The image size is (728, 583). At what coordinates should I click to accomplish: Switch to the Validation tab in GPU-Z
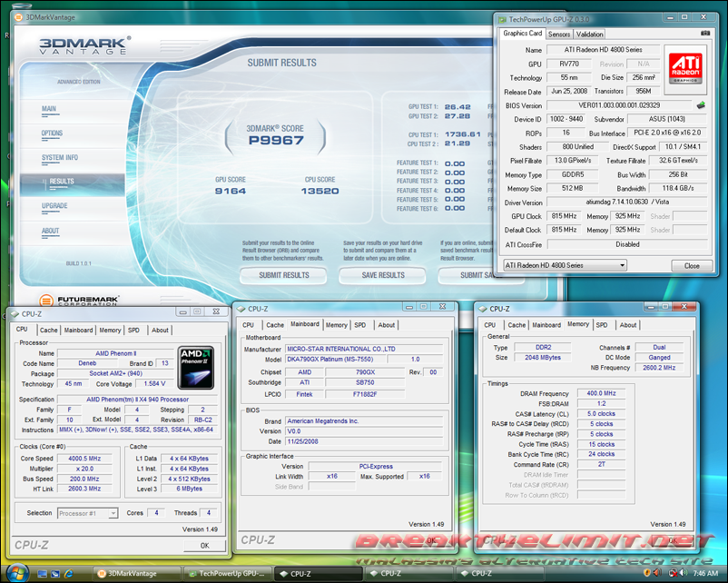[x=590, y=35]
